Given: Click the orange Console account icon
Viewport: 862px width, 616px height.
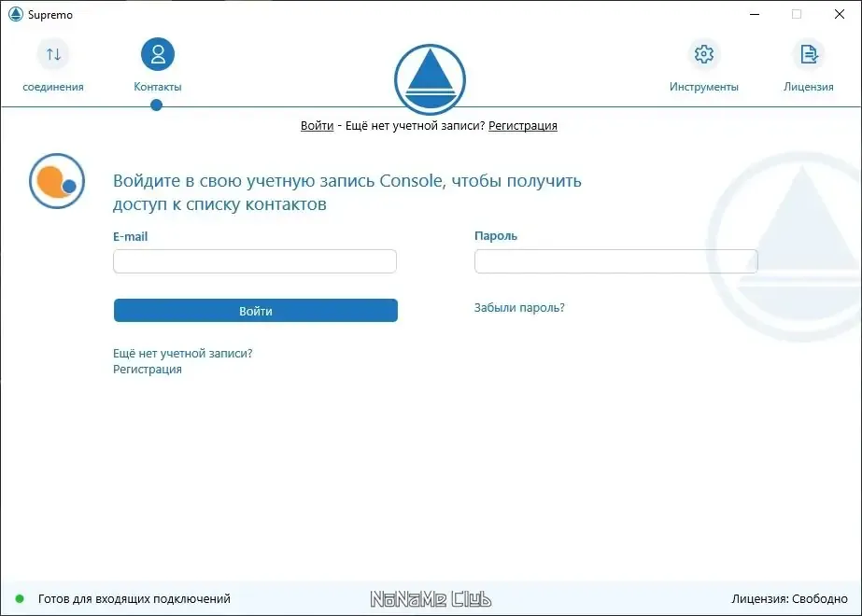Looking at the screenshot, I should (x=57, y=181).
